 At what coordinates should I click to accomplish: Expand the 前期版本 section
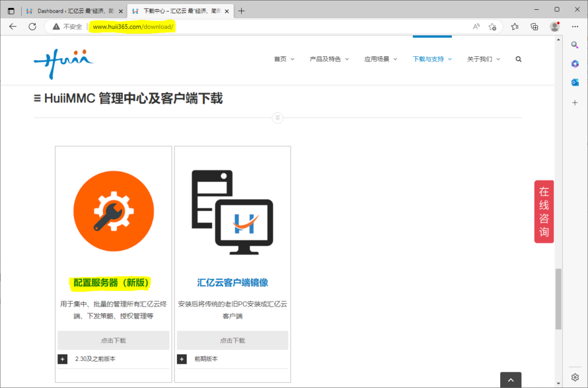click(182, 359)
